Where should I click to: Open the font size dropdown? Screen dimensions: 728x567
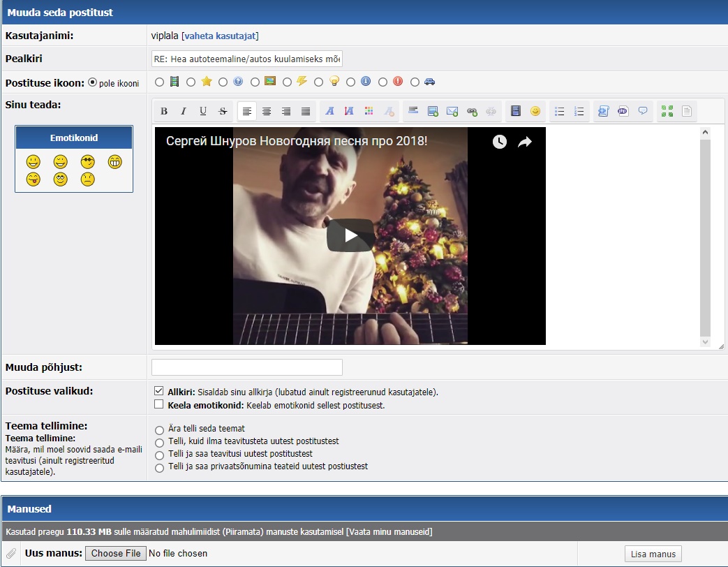click(x=350, y=111)
